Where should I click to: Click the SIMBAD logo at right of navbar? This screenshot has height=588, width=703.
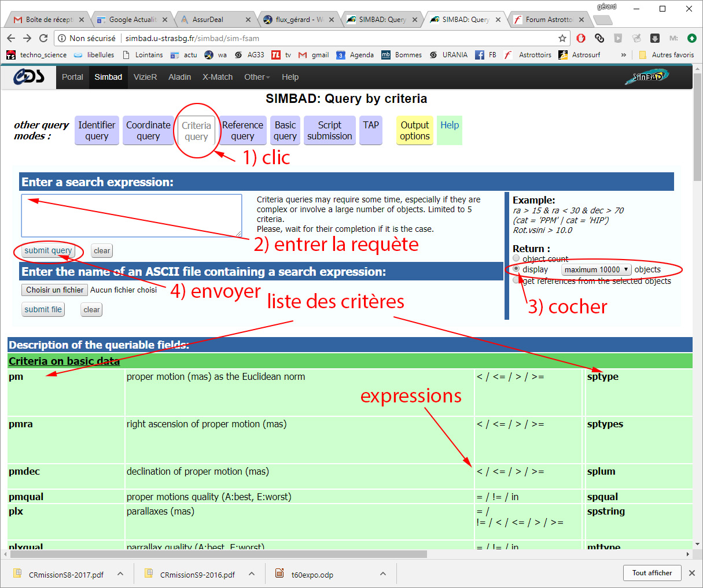pos(647,76)
